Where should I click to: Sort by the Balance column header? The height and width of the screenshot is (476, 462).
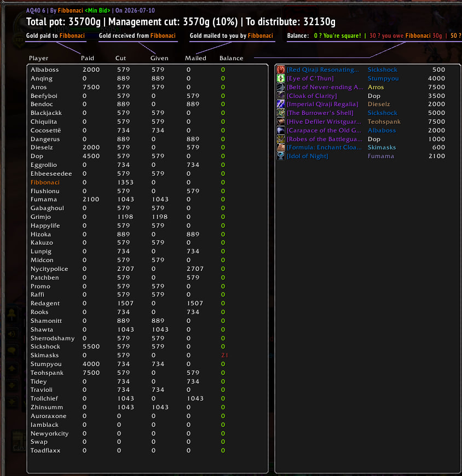(232, 58)
